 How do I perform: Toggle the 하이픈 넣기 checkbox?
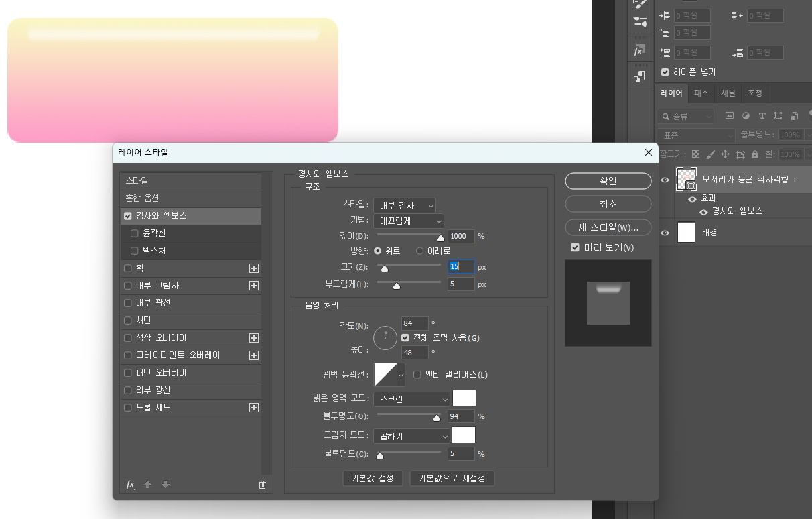pyautogui.click(x=665, y=72)
